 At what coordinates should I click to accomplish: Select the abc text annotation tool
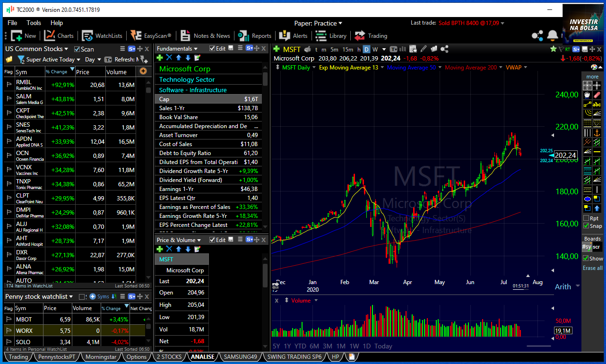(597, 104)
